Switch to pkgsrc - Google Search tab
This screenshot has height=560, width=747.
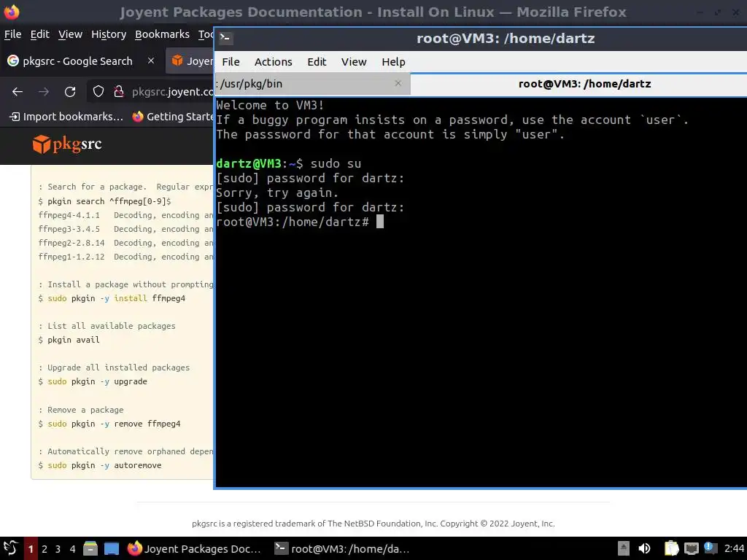77,61
